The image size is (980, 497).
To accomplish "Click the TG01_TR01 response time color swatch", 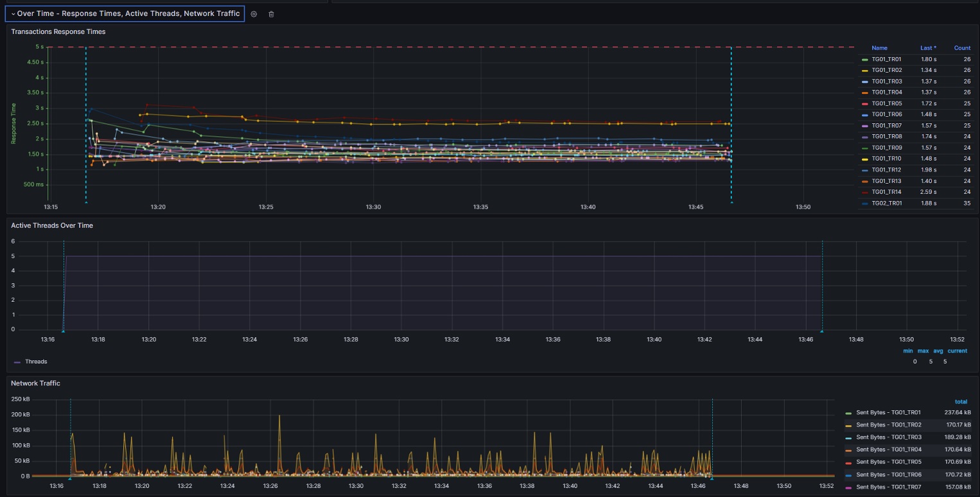I will (865, 60).
